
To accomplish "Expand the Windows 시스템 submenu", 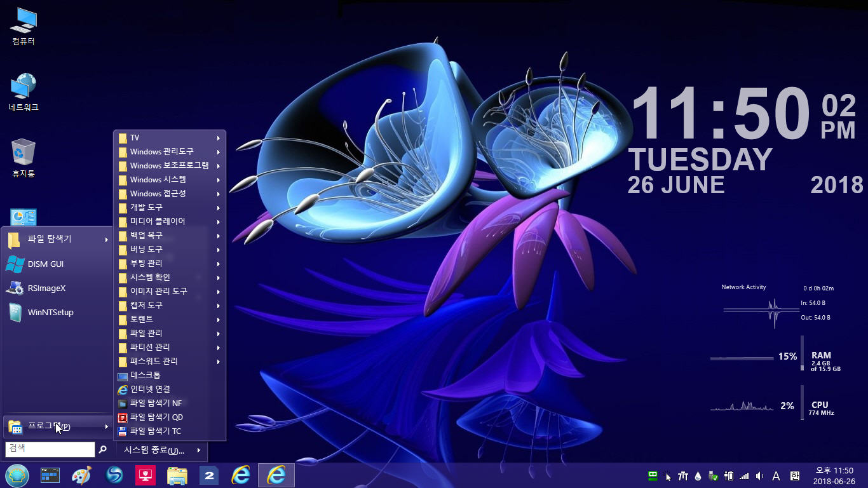I will 169,180.
